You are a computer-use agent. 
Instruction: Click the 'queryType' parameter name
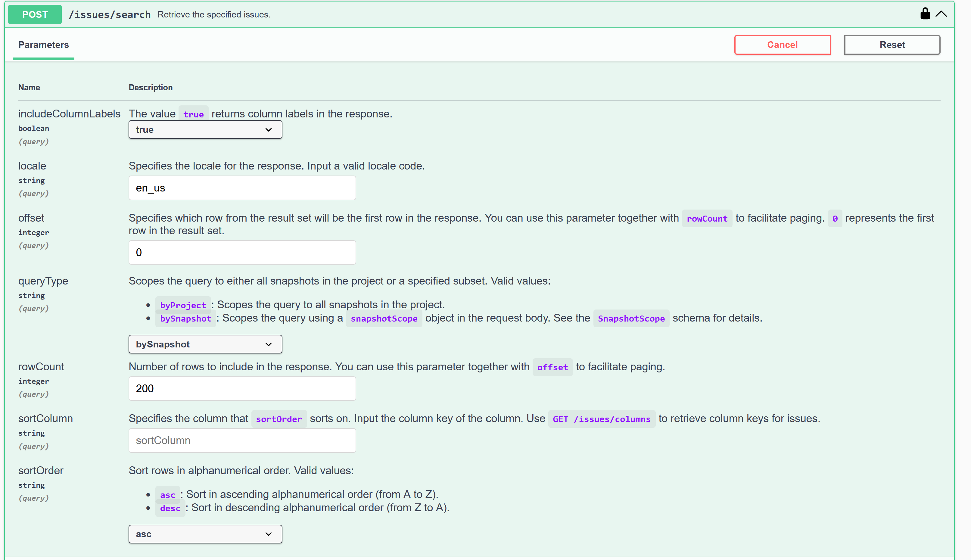[x=43, y=281]
